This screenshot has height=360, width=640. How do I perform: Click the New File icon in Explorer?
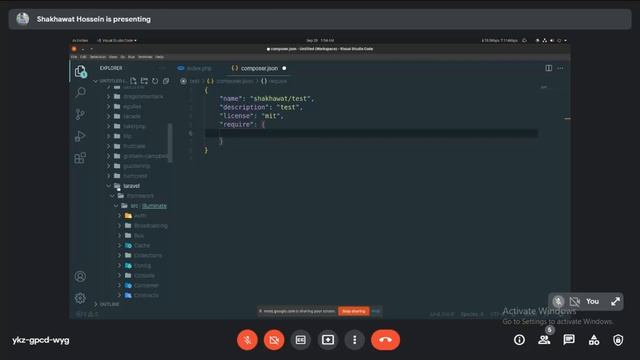click(133, 81)
